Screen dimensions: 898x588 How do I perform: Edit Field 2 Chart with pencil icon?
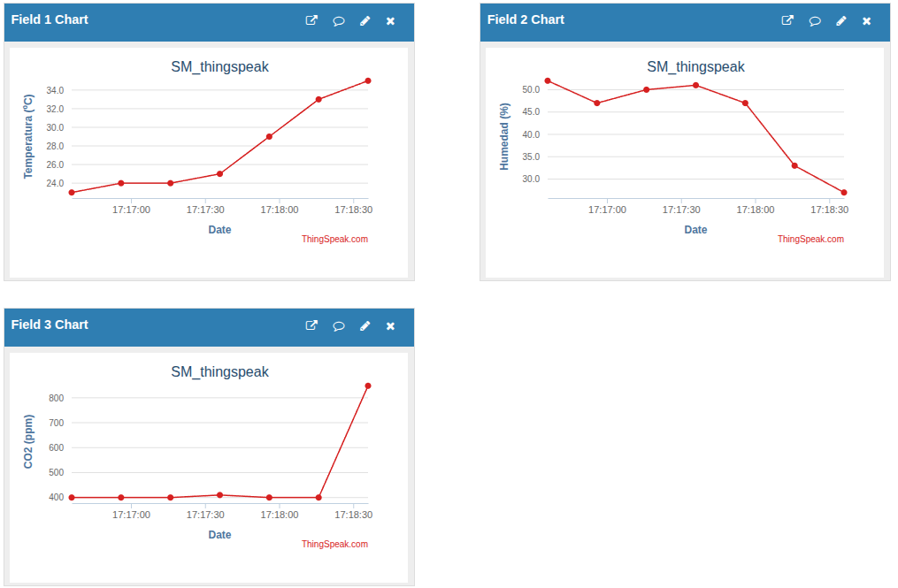tap(840, 21)
